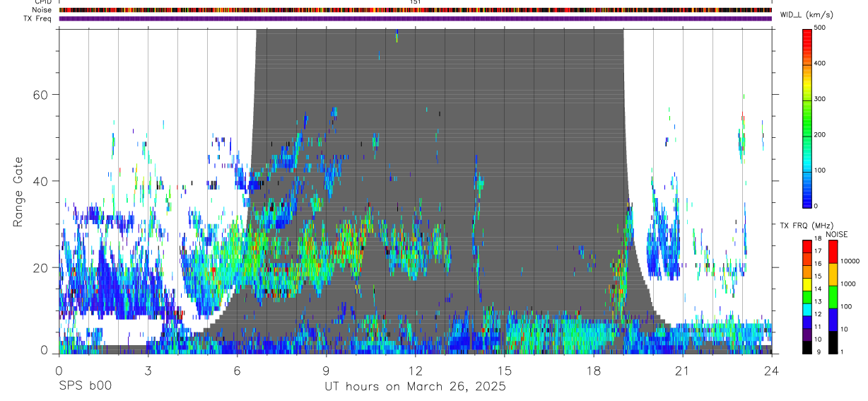
Task: Click the red segment of the NOISE color scale
Action: click(833, 252)
